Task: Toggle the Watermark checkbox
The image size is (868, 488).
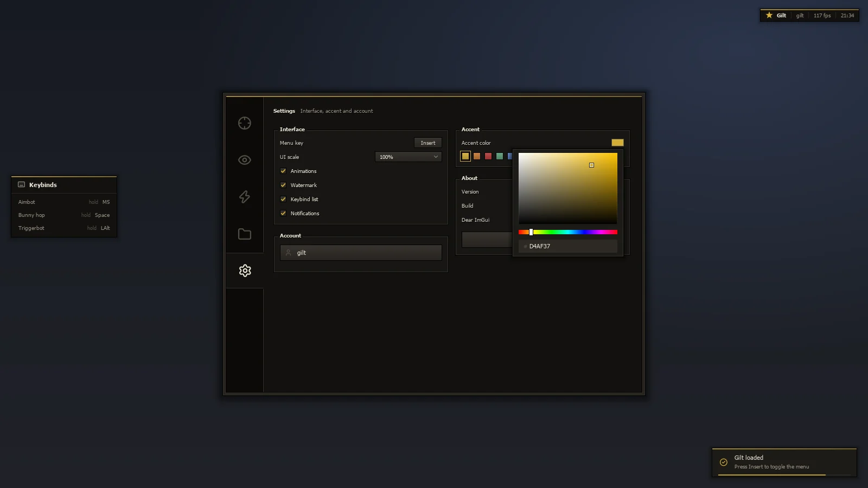Action: 283,185
